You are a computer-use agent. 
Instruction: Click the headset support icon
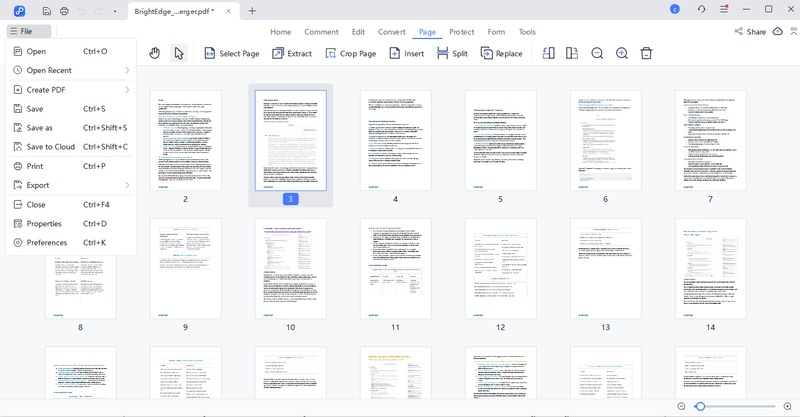click(702, 9)
